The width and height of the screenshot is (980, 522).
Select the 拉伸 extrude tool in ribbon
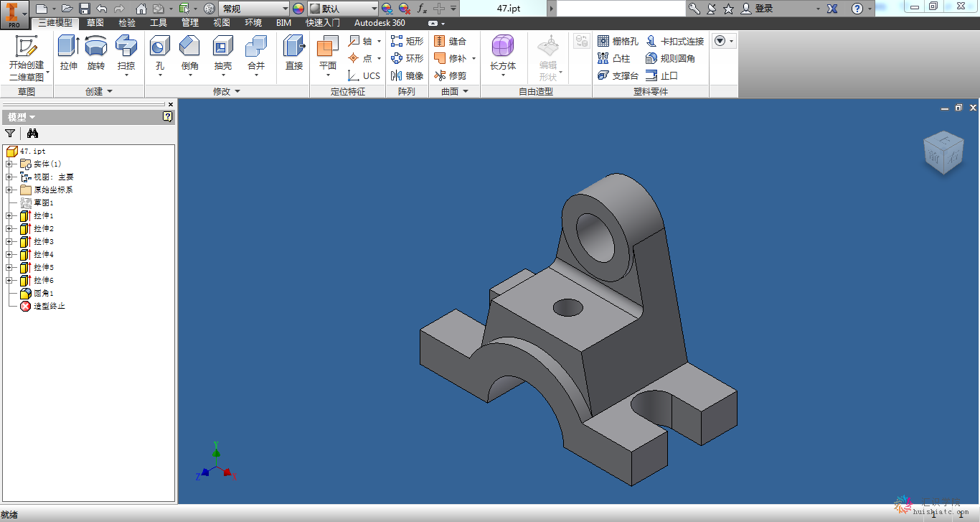69,54
